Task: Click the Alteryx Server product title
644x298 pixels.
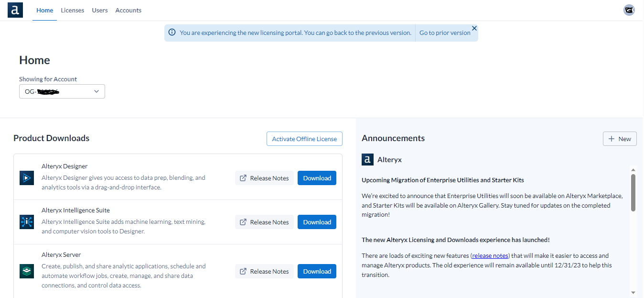Action: tap(61, 254)
